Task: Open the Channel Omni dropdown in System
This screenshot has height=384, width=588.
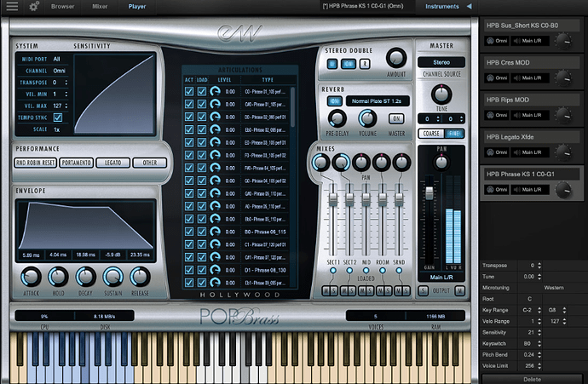Action: tap(60, 71)
